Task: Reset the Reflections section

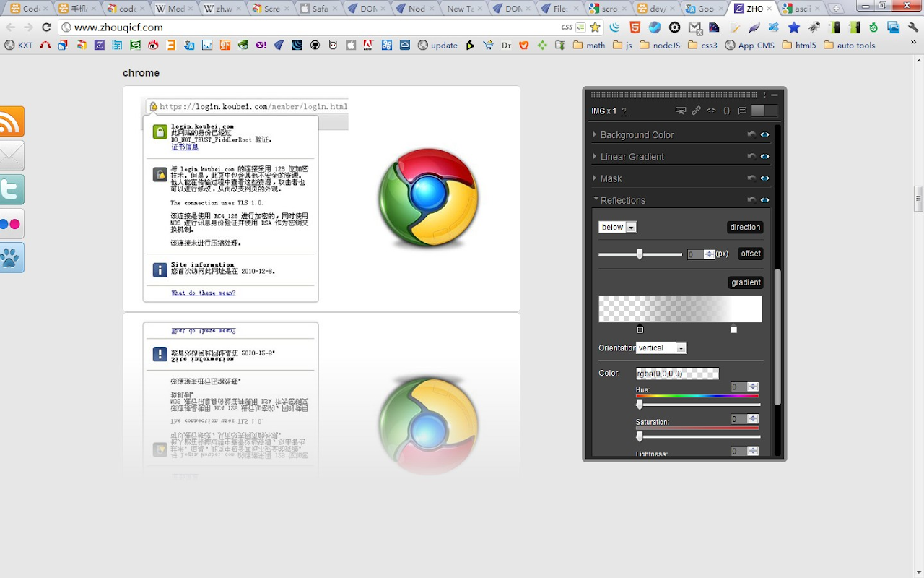Action: point(751,199)
